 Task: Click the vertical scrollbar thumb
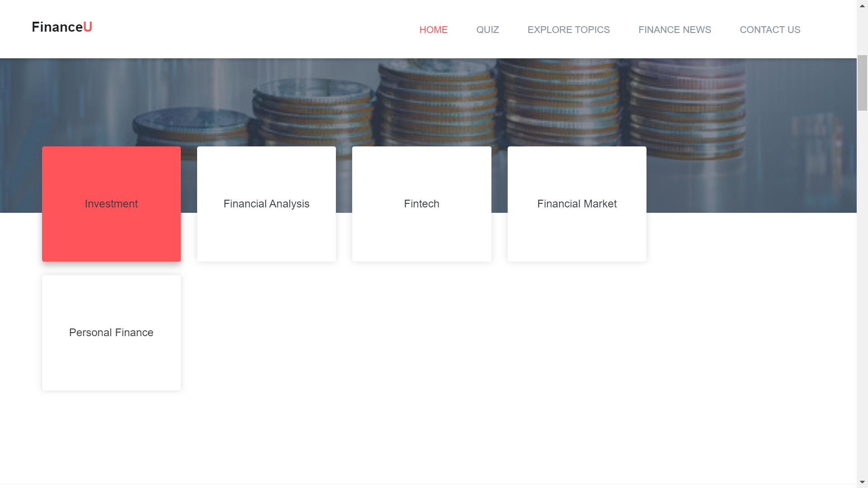point(862,82)
